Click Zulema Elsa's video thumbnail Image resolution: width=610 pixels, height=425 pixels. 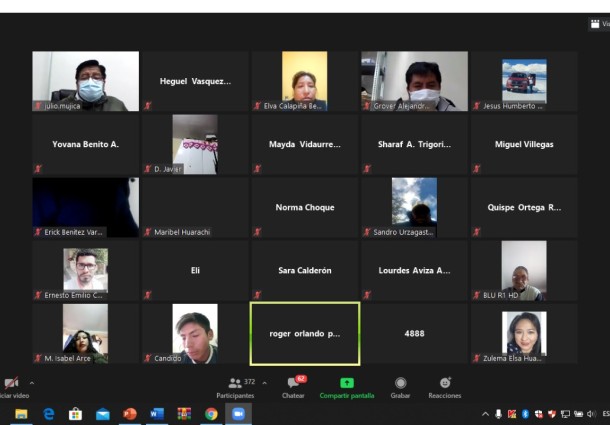pyautogui.click(x=524, y=333)
